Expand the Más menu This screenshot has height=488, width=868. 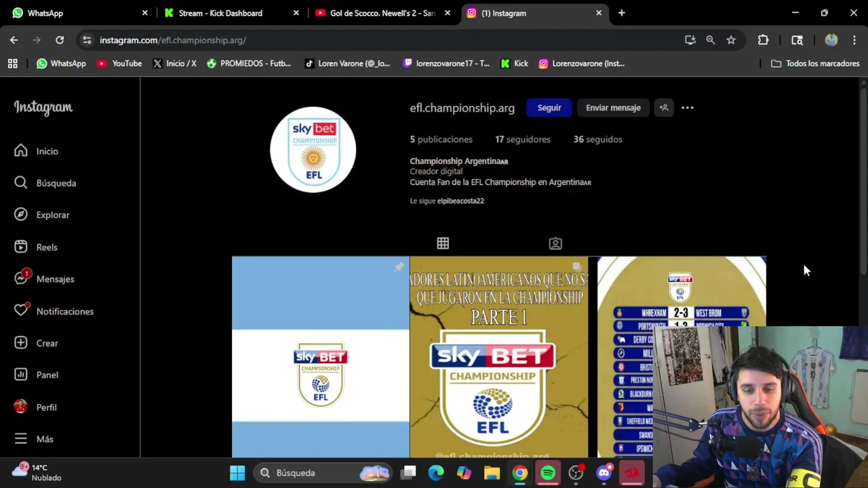pos(34,439)
